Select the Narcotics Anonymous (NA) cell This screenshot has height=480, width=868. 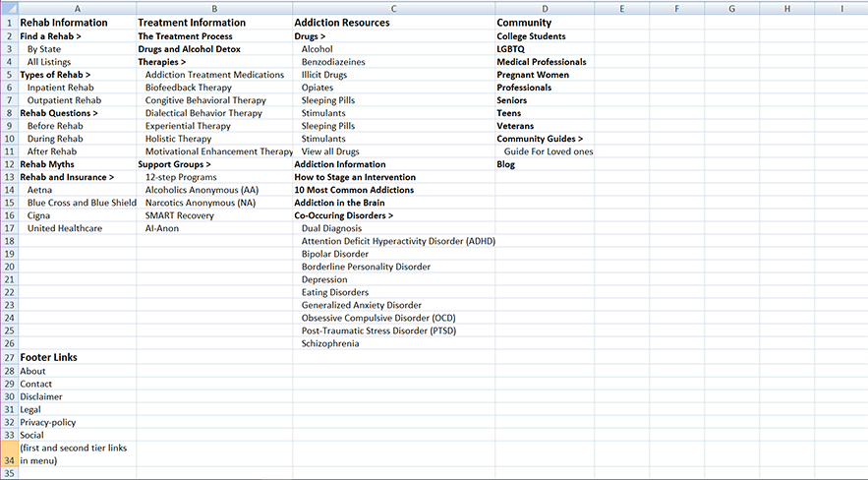[202, 203]
